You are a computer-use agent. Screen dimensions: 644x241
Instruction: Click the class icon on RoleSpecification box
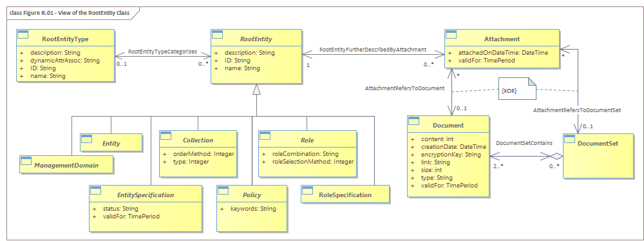[307, 190]
